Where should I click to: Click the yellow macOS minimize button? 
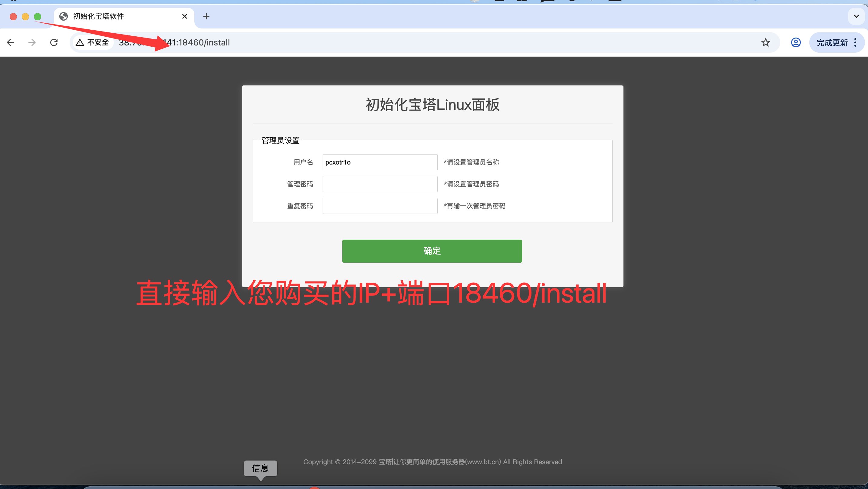[25, 17]
